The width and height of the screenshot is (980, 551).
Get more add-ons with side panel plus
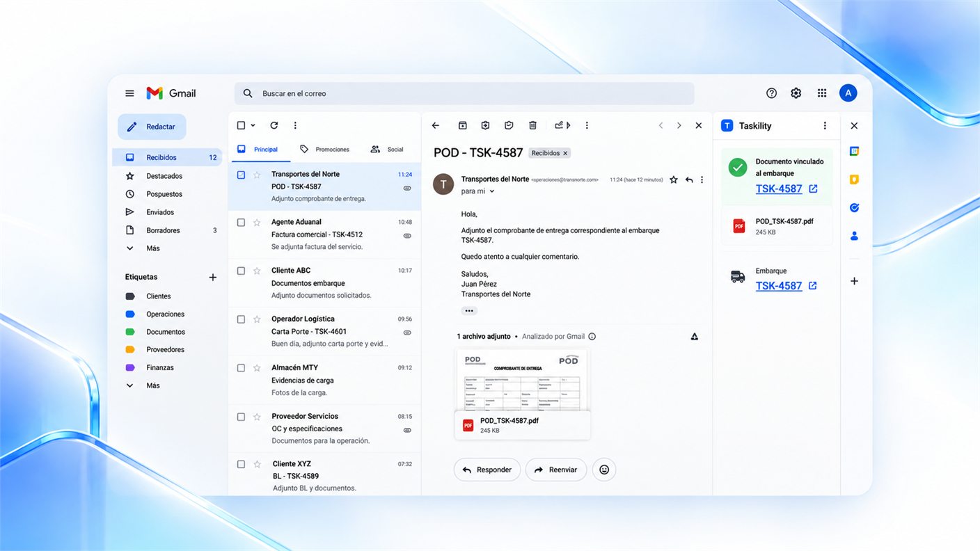(854, 281)
